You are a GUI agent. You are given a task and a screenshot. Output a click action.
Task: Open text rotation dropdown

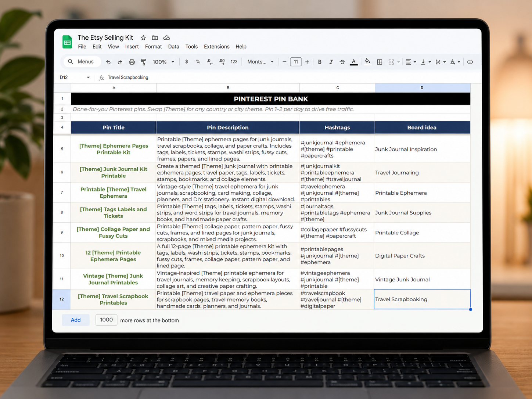(455, 62)
